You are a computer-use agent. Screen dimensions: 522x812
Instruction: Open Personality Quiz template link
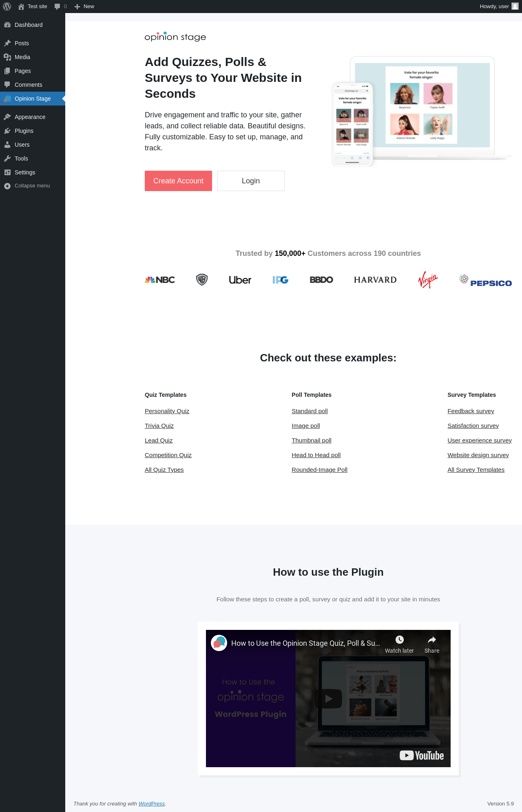pyautogui.click(x=167, y=411)
